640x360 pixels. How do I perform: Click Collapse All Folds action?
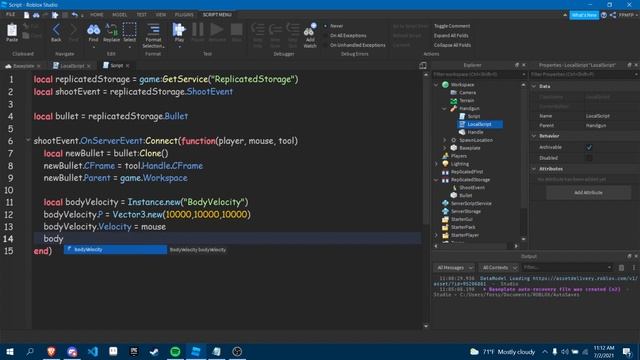click(x=452, y=45)
